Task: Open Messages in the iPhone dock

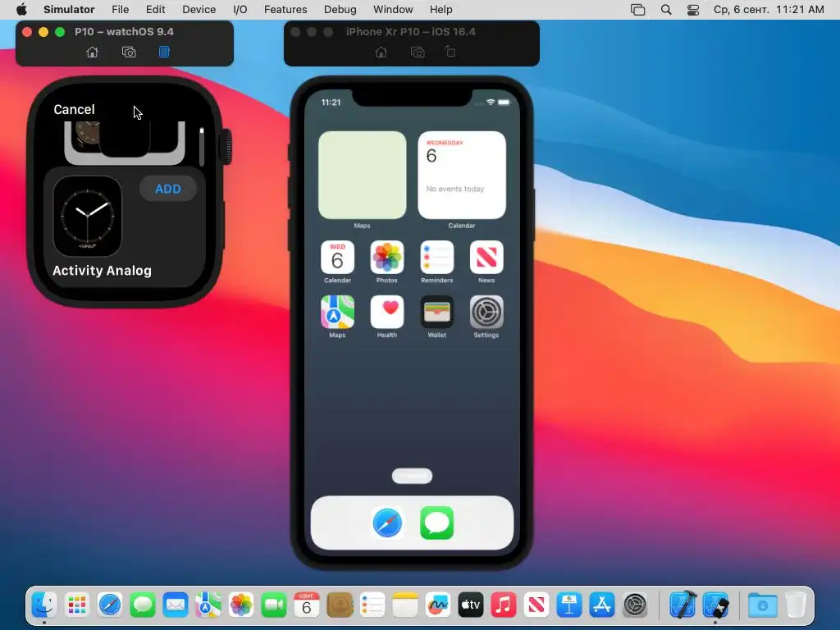Action: [437, 523]
